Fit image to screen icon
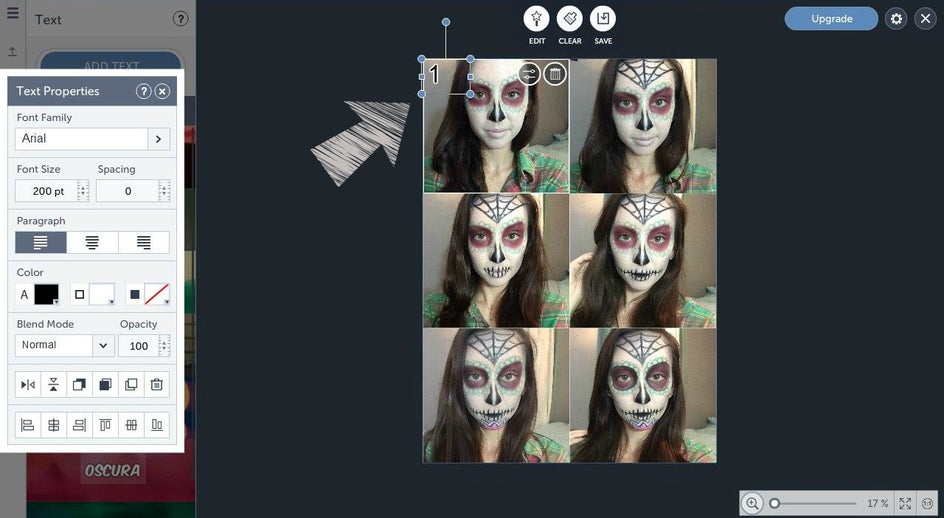 905,503
